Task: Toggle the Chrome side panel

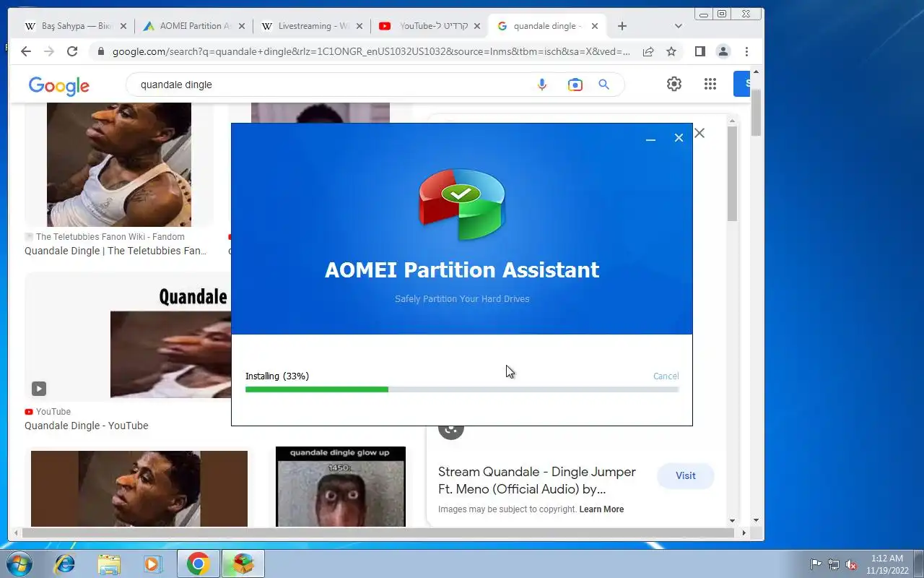Action: [699, 51]
